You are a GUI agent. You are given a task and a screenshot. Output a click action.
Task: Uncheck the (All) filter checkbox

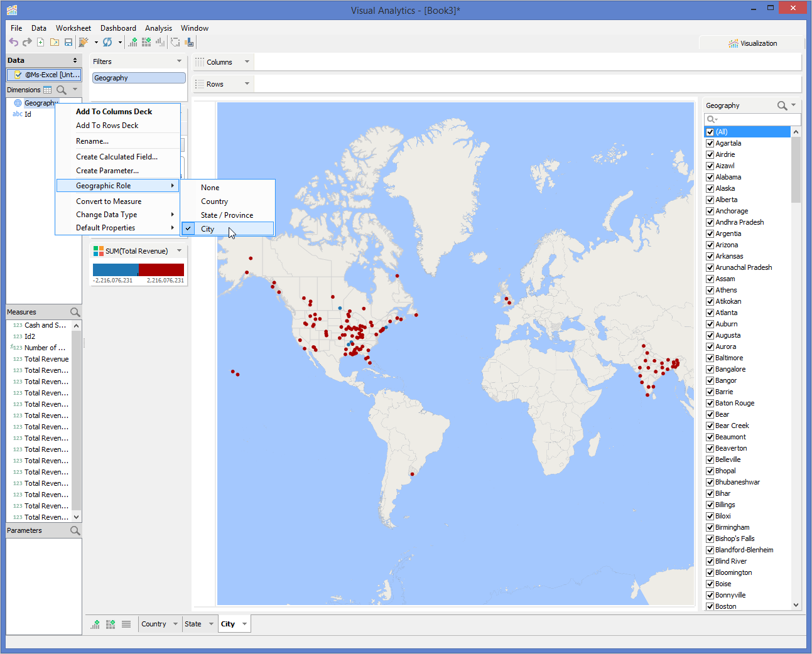[x=710, y=132]
